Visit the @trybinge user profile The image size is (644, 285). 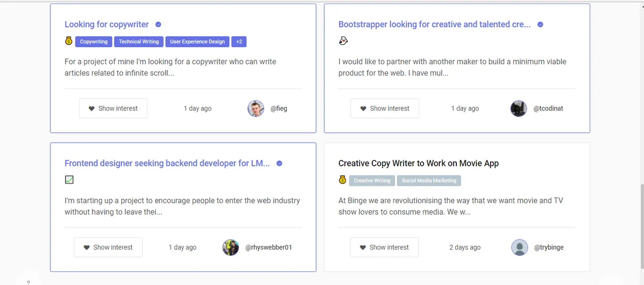click(548, 247)
